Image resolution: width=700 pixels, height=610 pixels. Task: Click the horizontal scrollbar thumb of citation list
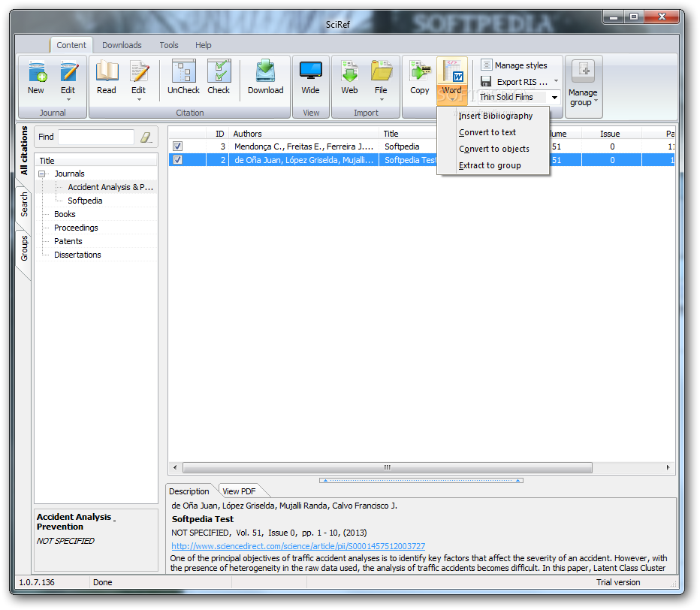pos(388,467)
